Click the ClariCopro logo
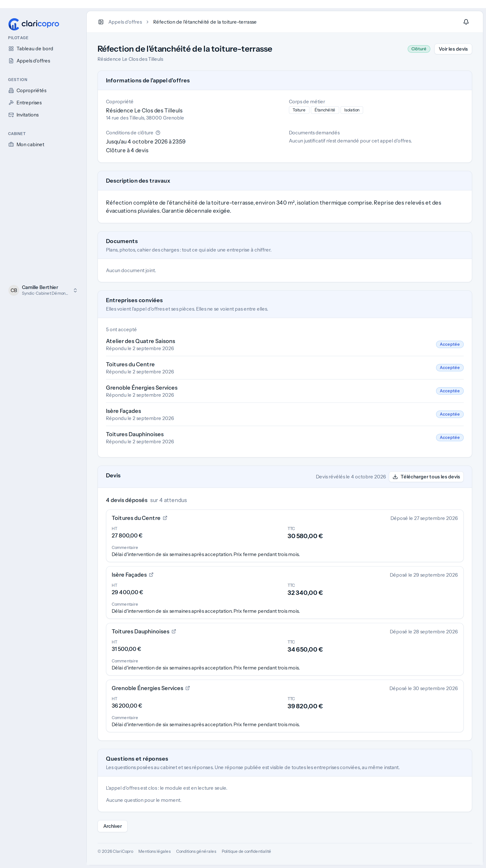 pyautogui.click(x=34, y=24)
